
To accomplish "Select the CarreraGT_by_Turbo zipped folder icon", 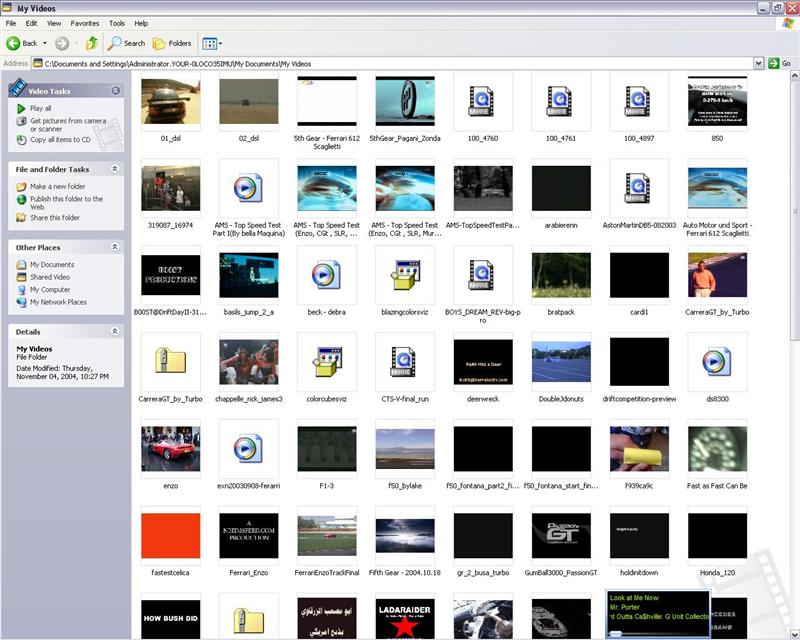I will click(170, 362).
